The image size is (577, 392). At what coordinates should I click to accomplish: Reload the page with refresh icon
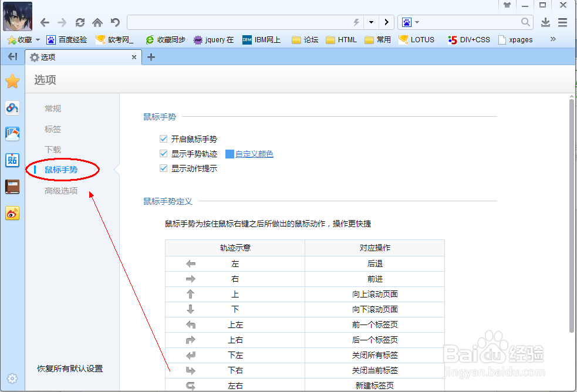pyautogui.click(x=80, y=22)
